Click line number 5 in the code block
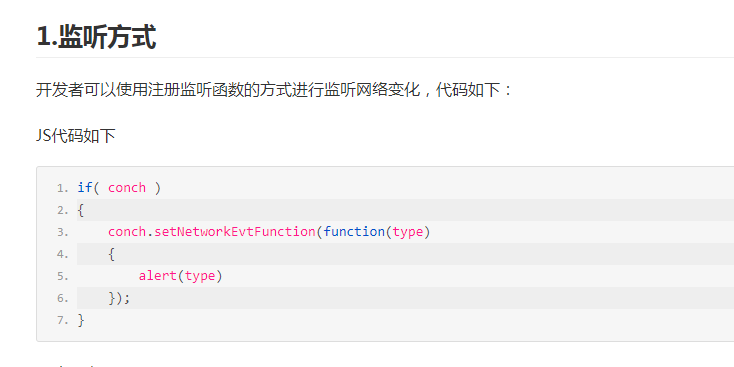The height and width of the screenshot is (367, 734). point(63,276)
